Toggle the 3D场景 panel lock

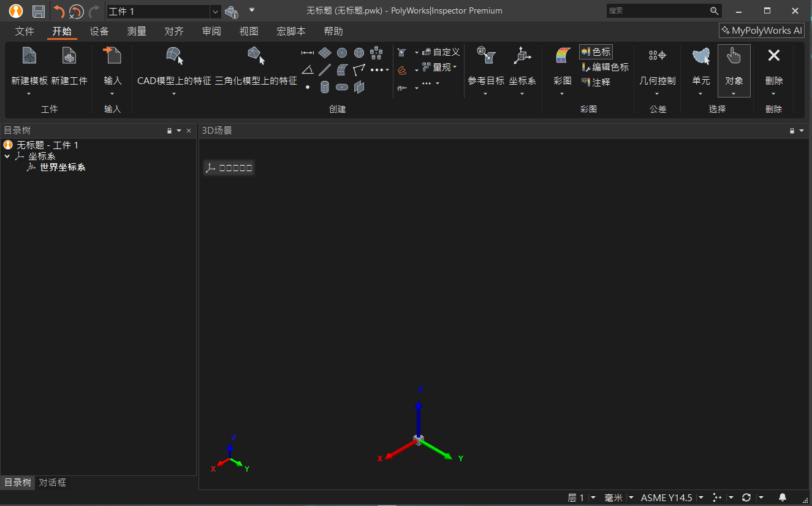click(x=792, y=131)
